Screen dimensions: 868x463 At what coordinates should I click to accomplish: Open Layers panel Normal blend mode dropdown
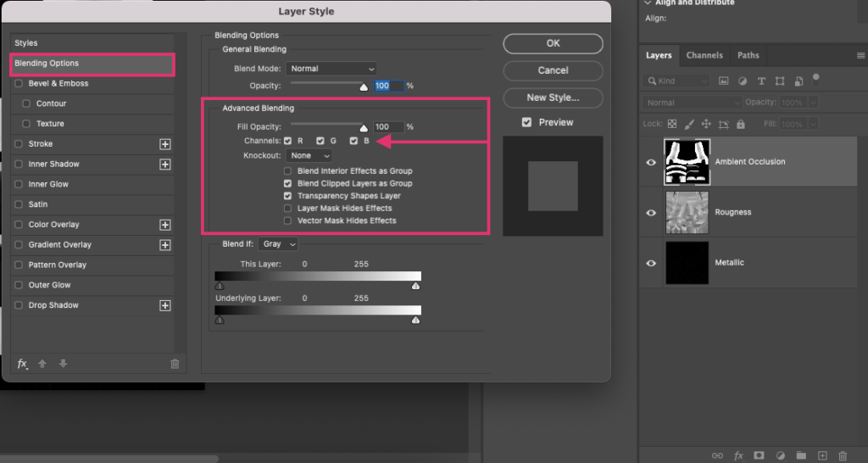point(692,103)
